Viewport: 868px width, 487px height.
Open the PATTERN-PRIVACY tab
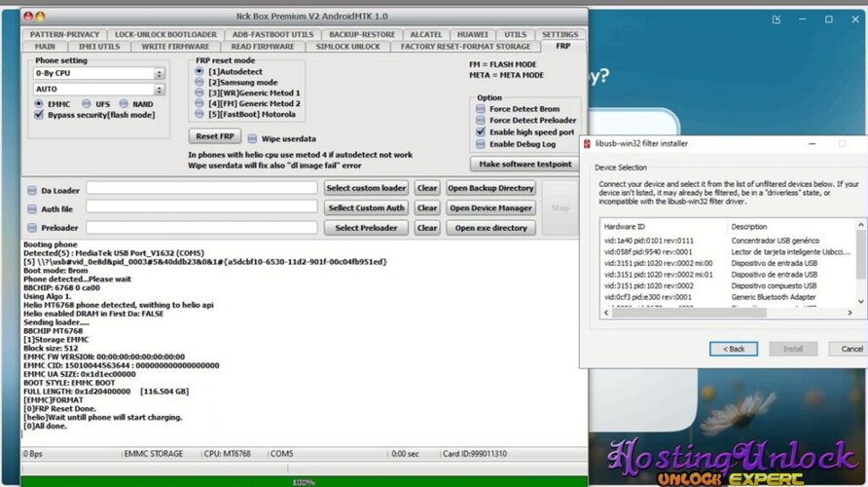(x=64, y=34)
